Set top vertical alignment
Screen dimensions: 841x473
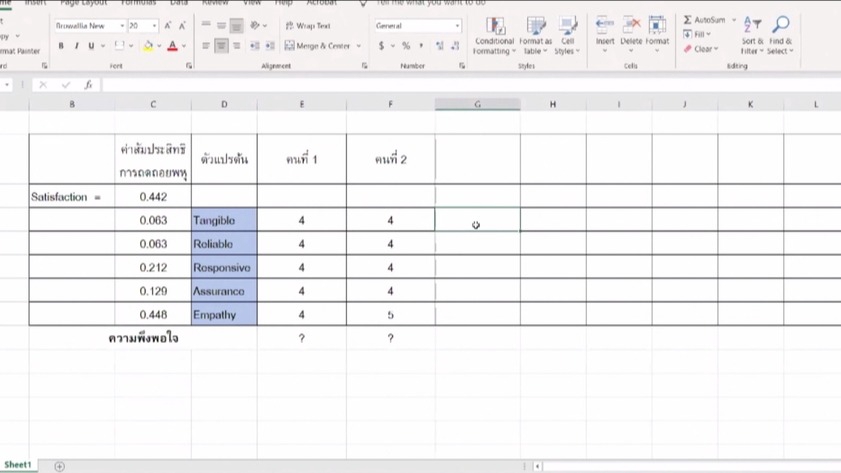point(206,25)
